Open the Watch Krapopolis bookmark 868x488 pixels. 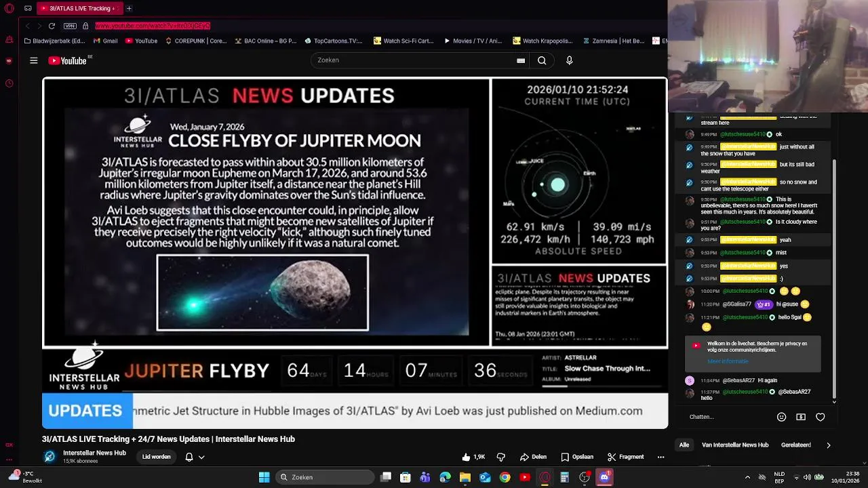click(542, 41)
